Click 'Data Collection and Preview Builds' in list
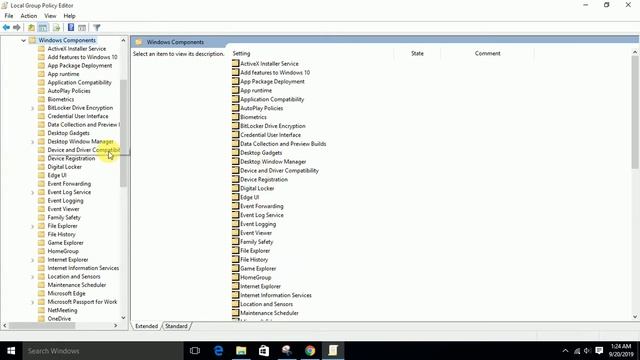This screenshot has height=360, width=640. pyautogui.click(x=283, y=144)
